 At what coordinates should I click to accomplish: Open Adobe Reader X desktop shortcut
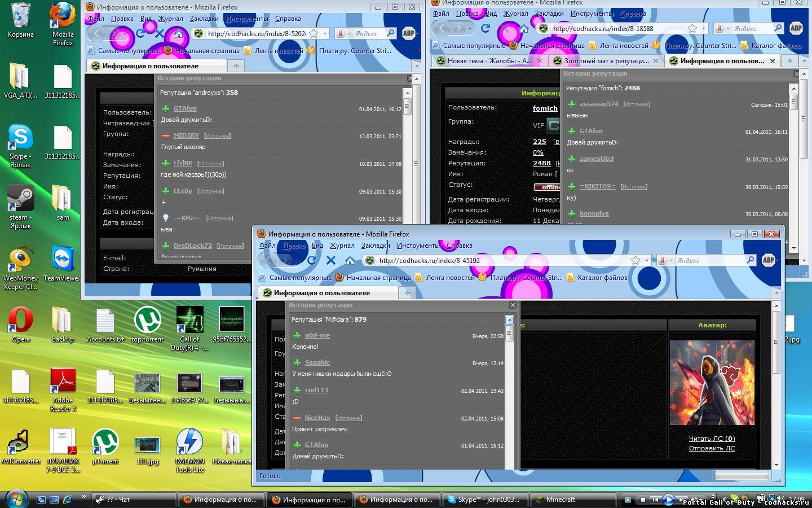[63, 389]
